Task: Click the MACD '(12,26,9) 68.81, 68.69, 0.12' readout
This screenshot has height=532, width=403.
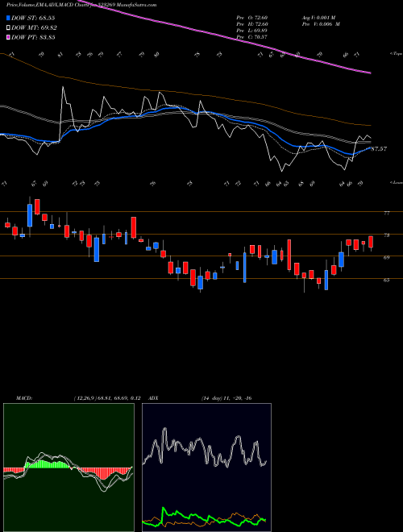Action: 109,398
